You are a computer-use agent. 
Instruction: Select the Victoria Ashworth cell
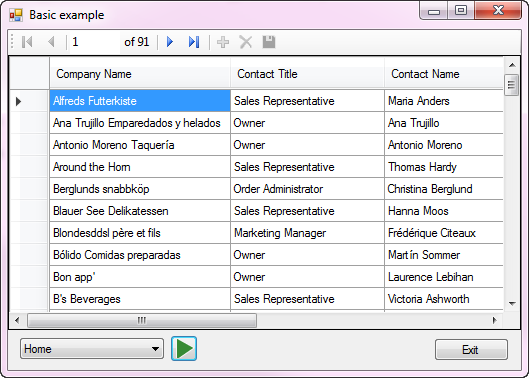click(444, 299)
